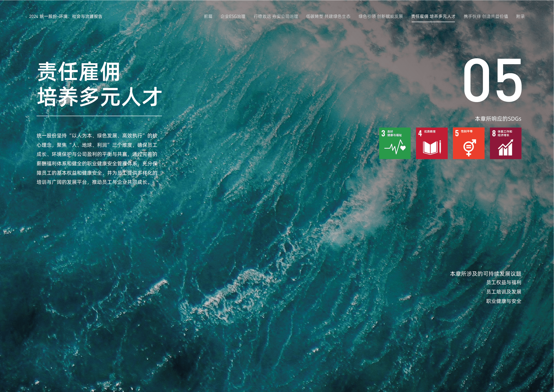554x392 pixels.
Task: Click the 本章所响应的SDGs label
Action: pyautogui.click(x=498, y=119)
